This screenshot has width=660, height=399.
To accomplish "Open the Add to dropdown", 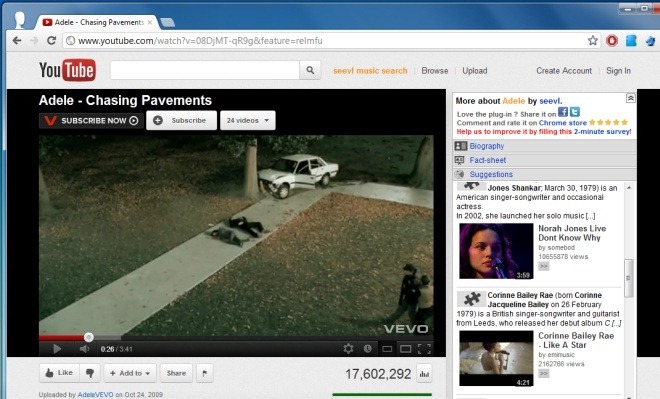I will pos(130,373).
